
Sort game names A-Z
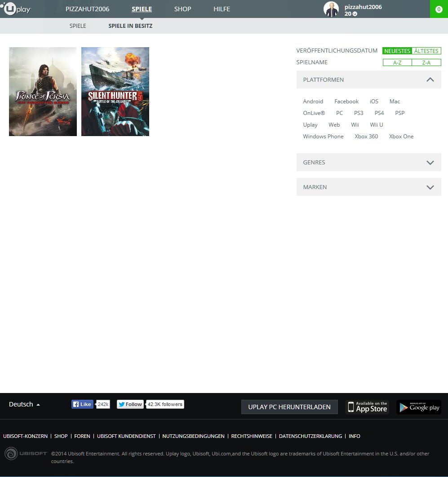tap(397, 62)
